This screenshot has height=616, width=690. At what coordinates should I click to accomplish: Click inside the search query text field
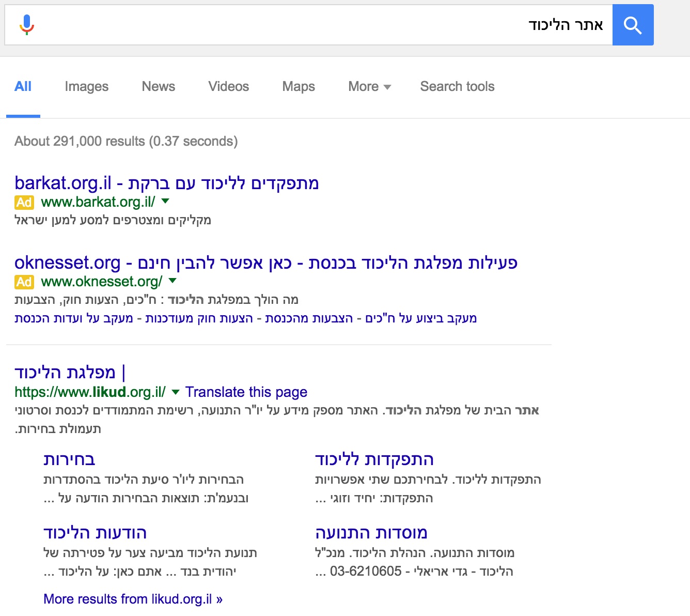pos(310,25)
